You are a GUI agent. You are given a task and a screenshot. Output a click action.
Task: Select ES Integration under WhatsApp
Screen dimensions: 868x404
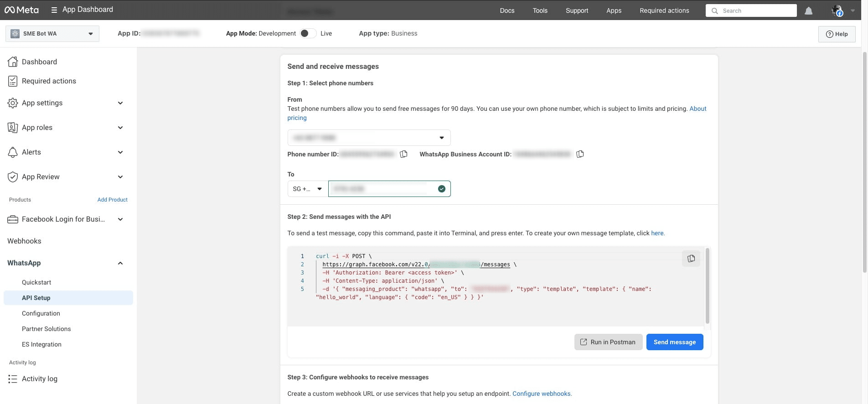41,344
